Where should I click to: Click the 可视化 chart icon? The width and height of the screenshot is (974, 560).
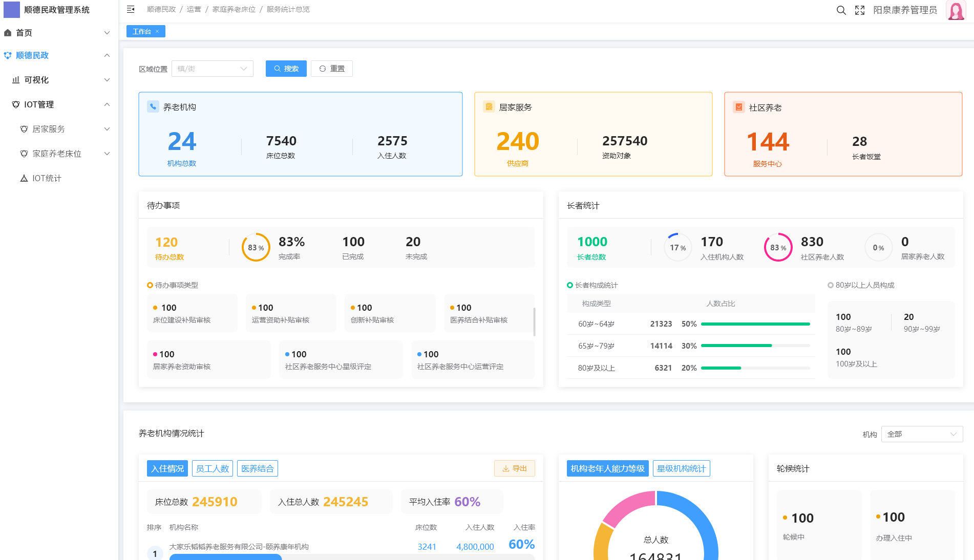point(16,80)
